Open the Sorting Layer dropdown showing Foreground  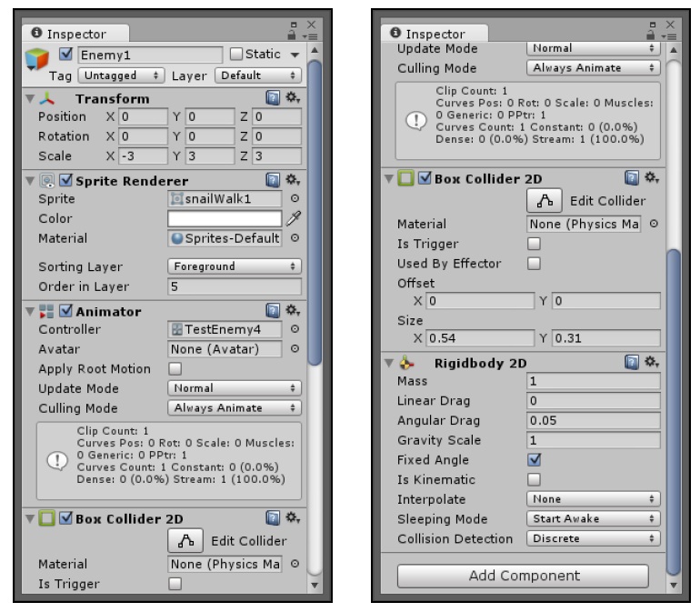pyautogui.click(x=235, y=266)
